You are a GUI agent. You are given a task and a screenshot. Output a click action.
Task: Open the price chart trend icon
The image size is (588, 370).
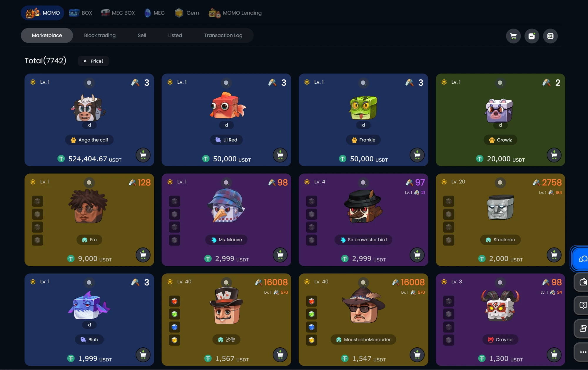coord(532,36)
